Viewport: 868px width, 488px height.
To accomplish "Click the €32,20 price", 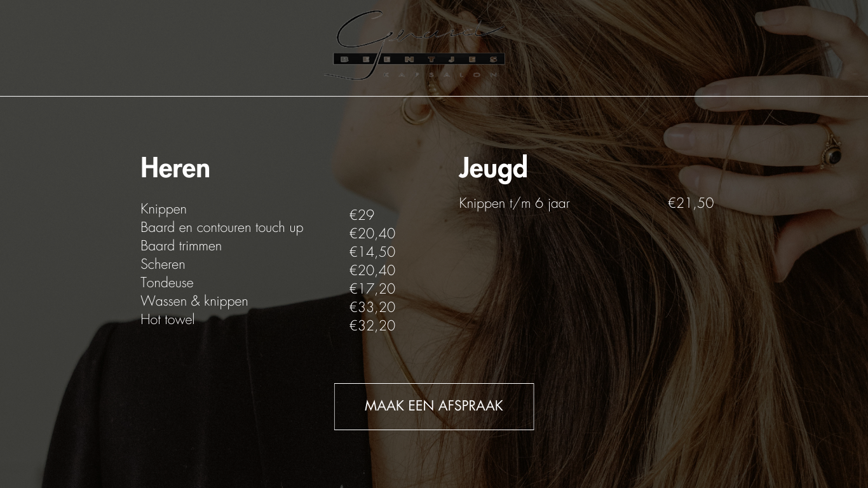I will 372,325.
